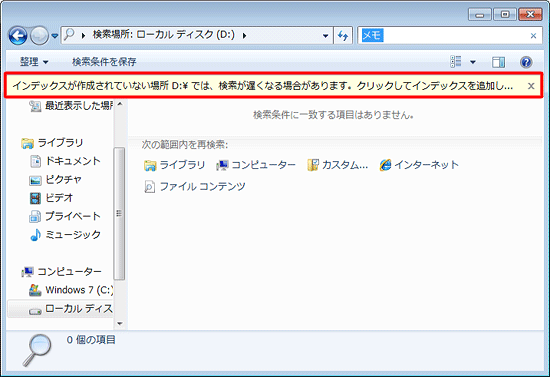The image size is (550, 377).
Task: Select ライブラリ in the navigation pane
Action: point(52,143)
